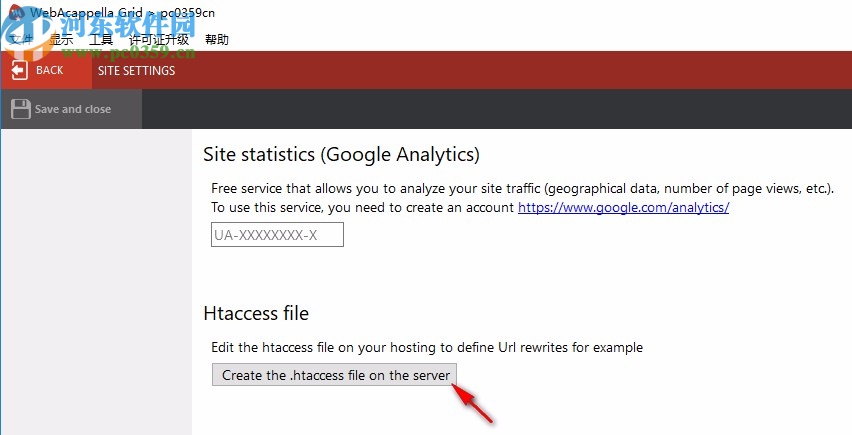The height and width of the screenshot is (435, 852).
Task: Click the floppy disk save icon
Action: [x=20, y=109]
